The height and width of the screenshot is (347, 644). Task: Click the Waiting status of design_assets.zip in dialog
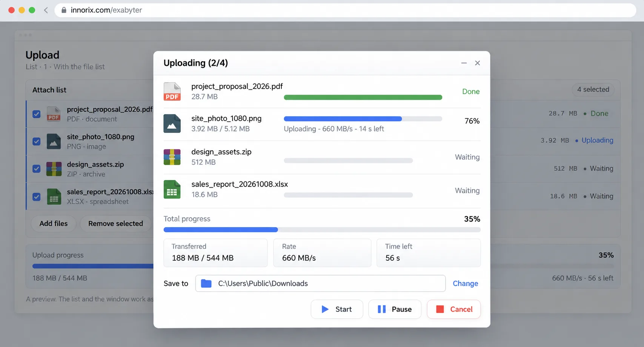tap(467, 157)
